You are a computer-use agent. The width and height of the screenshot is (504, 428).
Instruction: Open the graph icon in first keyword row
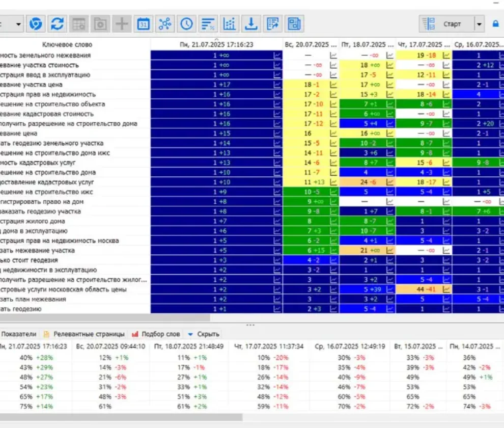(x=277, y=56)
